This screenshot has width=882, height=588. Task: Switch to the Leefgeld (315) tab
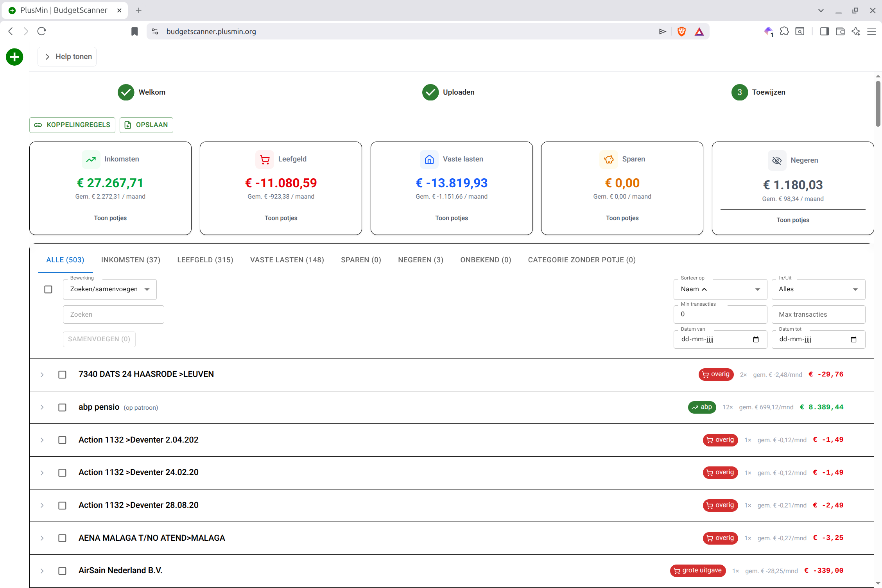205,260
